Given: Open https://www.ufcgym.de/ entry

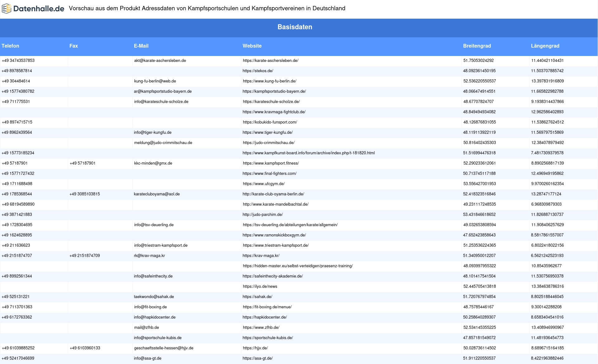Looking at the screenshot, I should coord(264,184).
